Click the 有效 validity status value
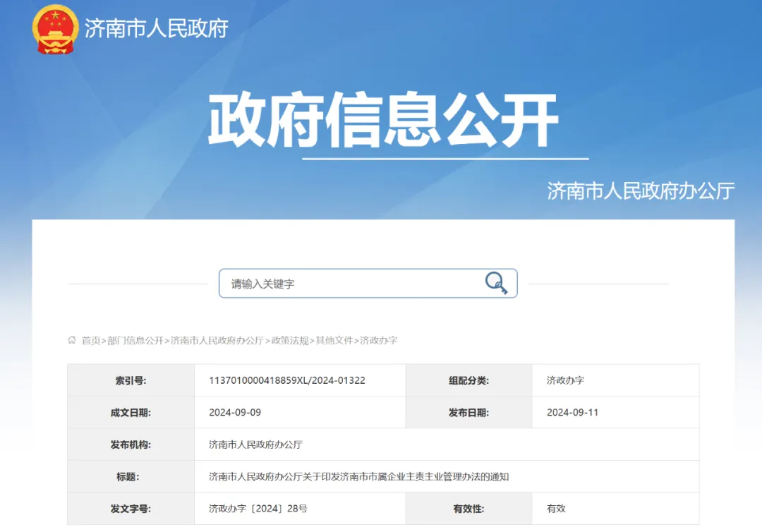 click(556, 508)
